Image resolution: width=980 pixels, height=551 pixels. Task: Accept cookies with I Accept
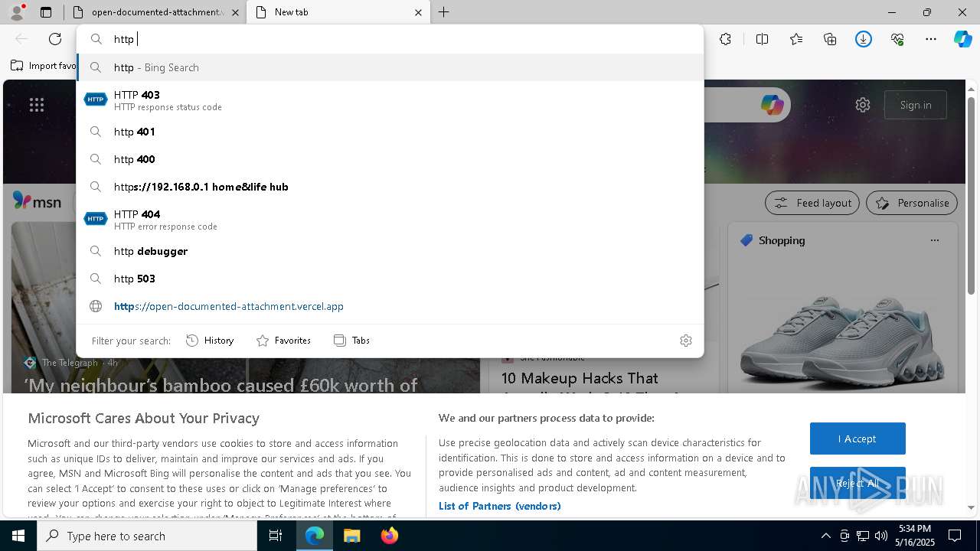857,439
